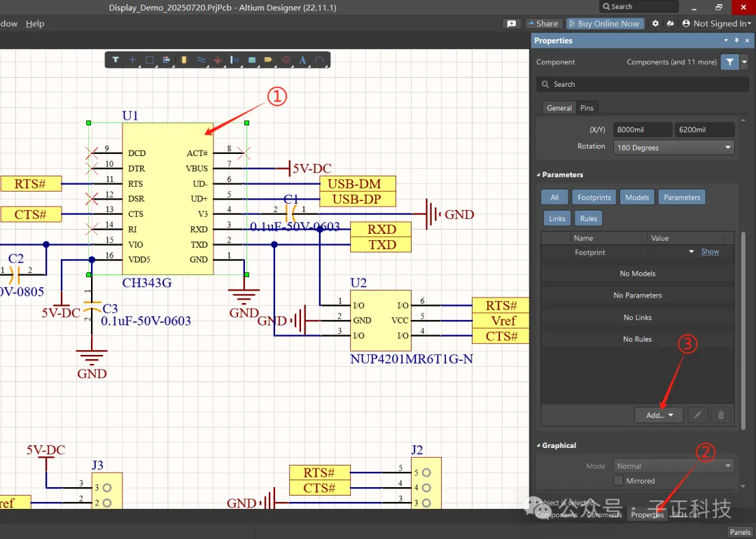This screenshot has height=539, width=756.
Task: Click the blue selection filter funnel button
Action: click(x=730, y=62)
